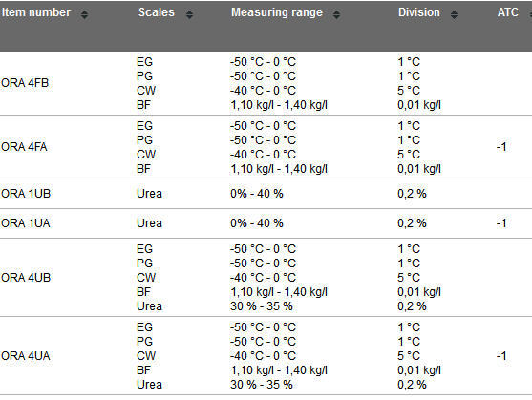Click sort arrows next to Division
Image resolution: width=532 pixels, height=400 pixels.
coord(454,14)
